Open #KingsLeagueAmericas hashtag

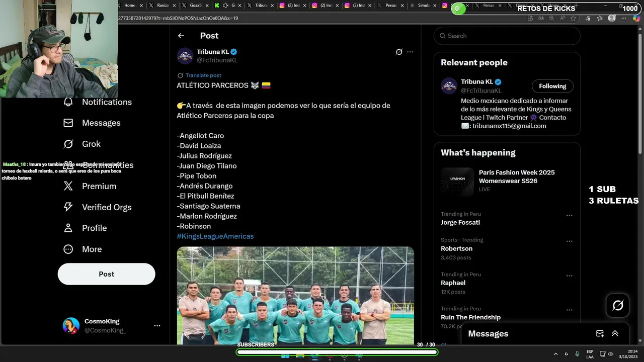(215, 236)
